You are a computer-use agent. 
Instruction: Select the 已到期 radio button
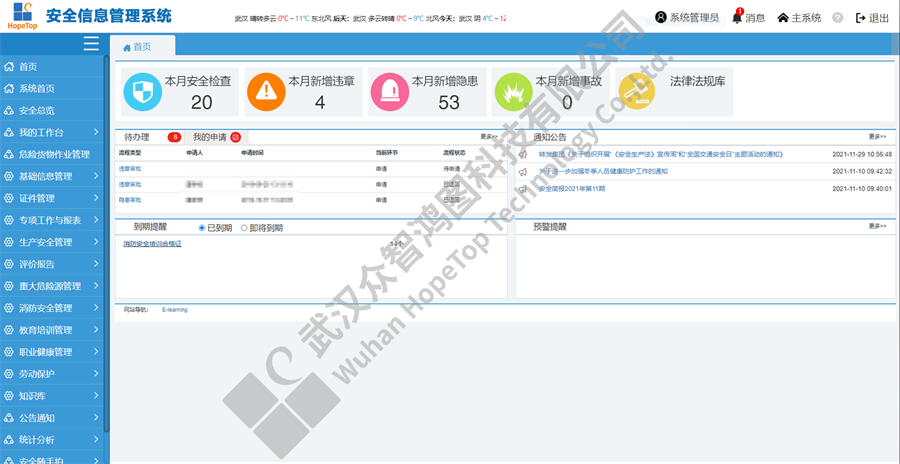click(x=201, y=228)
